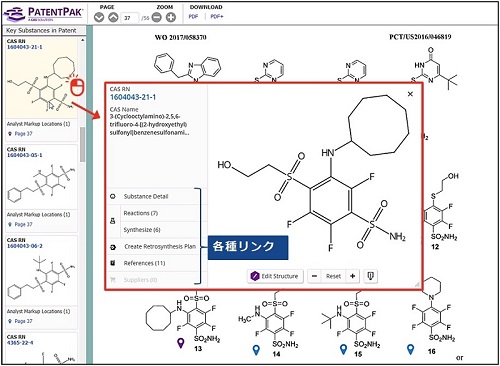500x366 pixels.
Task: Click the PatentPak logo
Action: pyautogui.click(x=43, y=13)
